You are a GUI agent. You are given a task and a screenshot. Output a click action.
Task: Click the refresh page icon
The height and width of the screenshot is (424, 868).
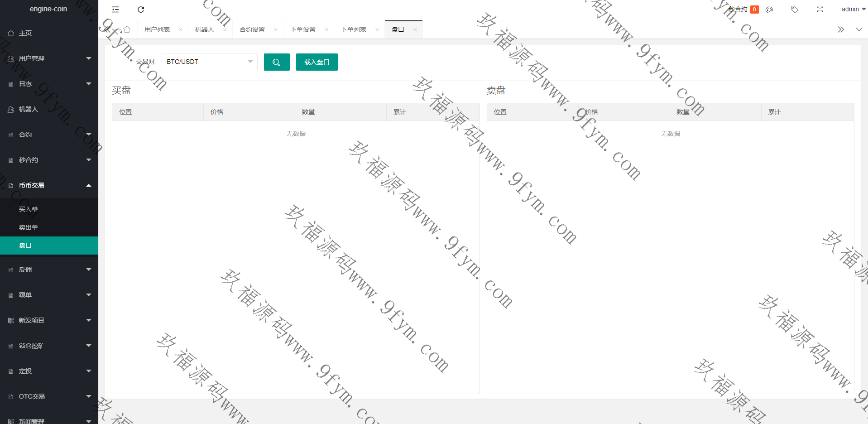click(141, 10)
